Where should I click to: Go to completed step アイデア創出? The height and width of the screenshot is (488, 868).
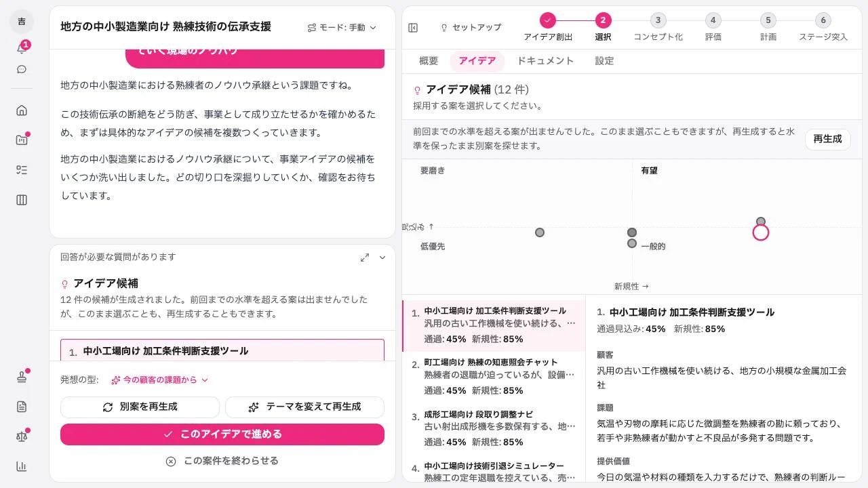548,28
